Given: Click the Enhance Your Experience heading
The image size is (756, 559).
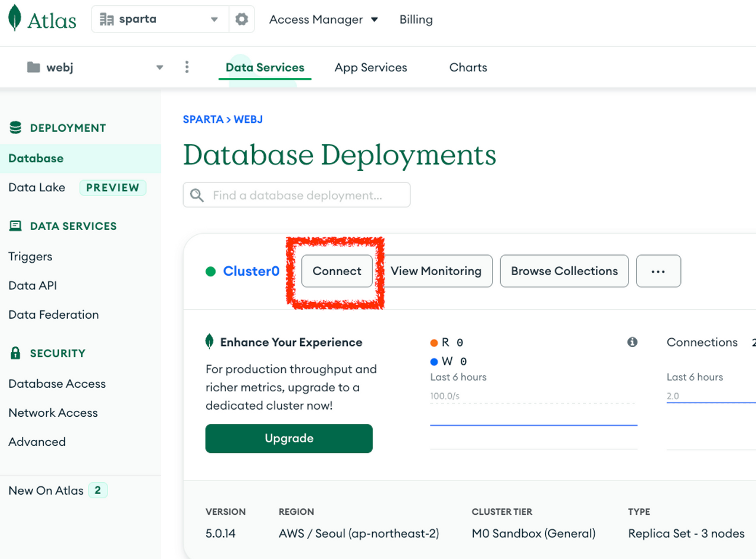Looking at the screenshot, I should point(291,342).
